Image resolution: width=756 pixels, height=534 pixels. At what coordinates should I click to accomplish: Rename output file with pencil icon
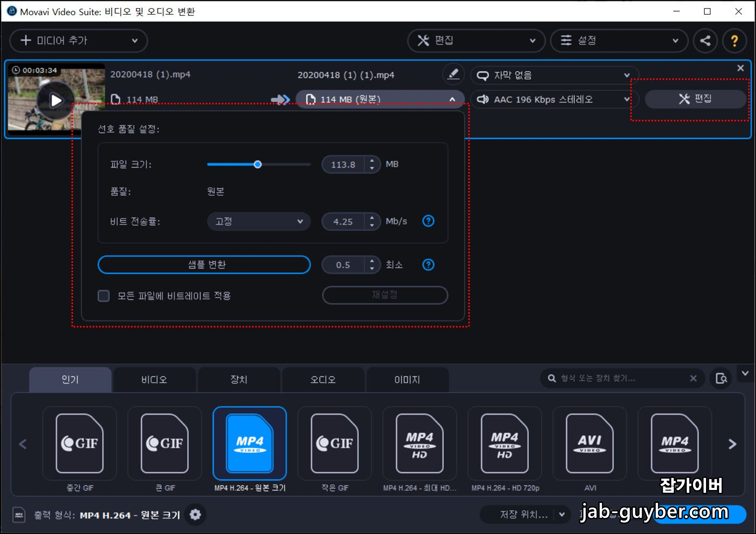(453, 74)
